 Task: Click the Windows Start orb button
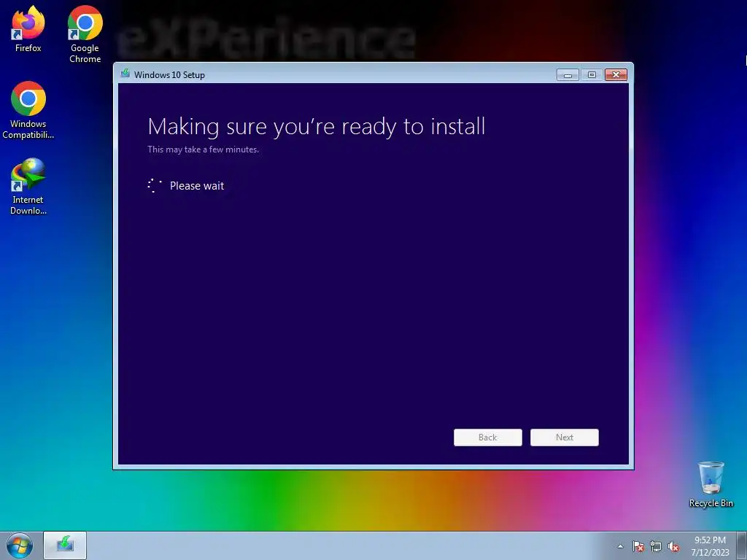[x=20, y=545]
